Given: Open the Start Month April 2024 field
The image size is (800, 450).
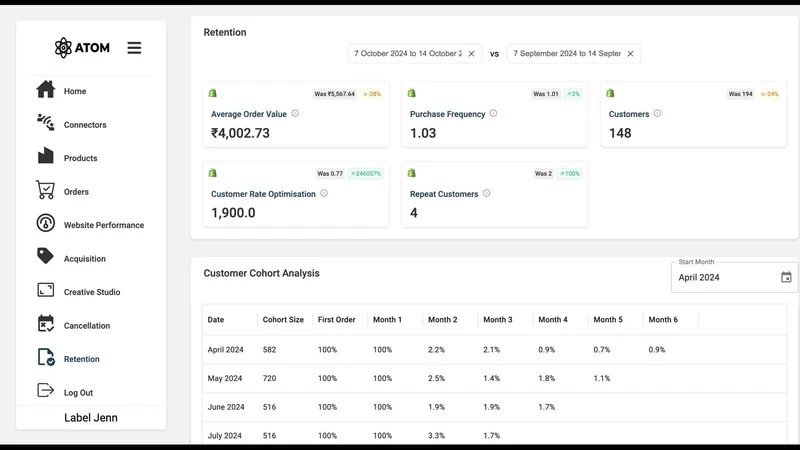Looking at the screenshot, I should (x=734, y=277).
